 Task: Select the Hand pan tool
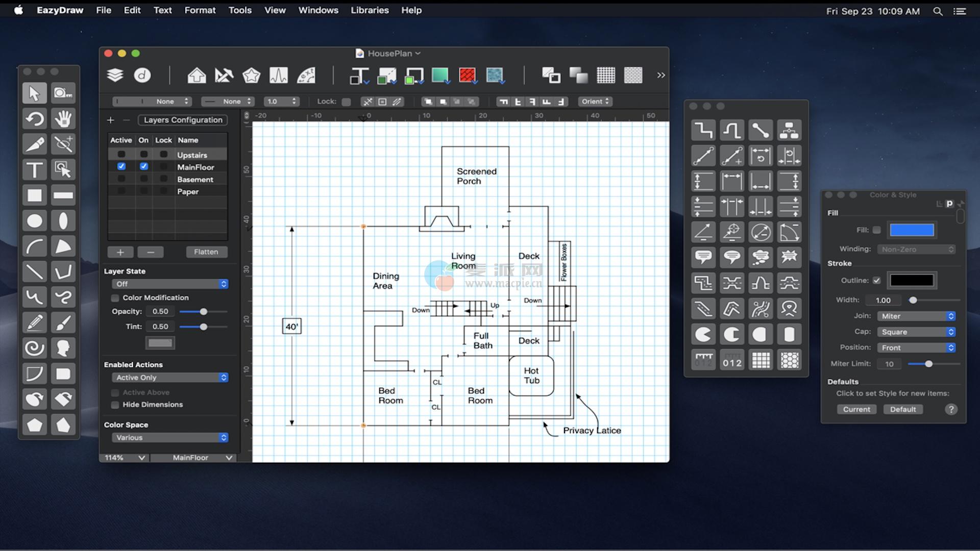coord(63,118)
